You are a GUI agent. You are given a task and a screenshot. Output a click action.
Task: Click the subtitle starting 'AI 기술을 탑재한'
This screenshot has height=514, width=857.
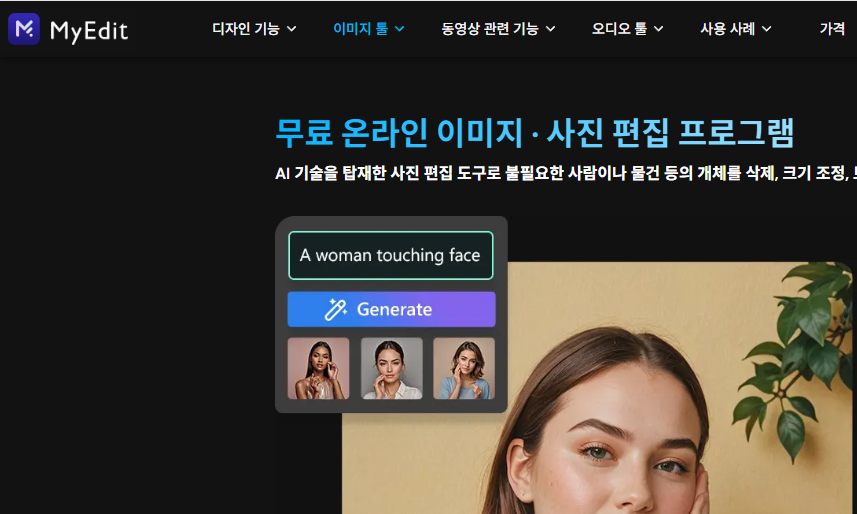click(x=566, y=173)
